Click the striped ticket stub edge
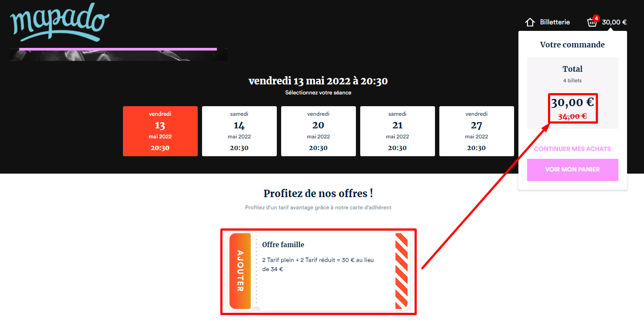 click(402, 271)
